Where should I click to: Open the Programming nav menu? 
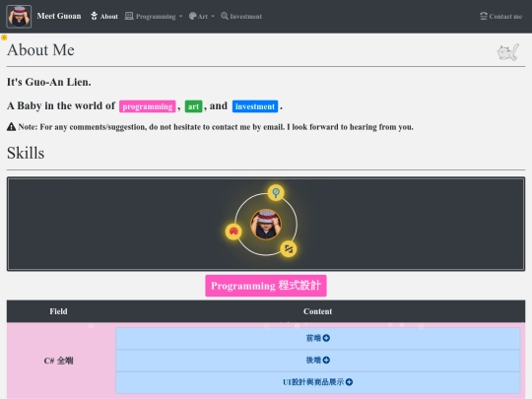click(x=154, y=17)
